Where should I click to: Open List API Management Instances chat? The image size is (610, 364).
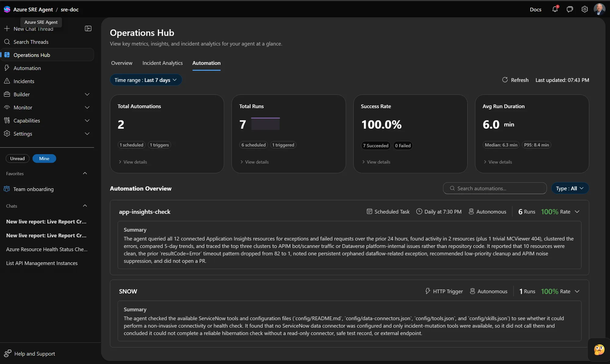[42, 263]
